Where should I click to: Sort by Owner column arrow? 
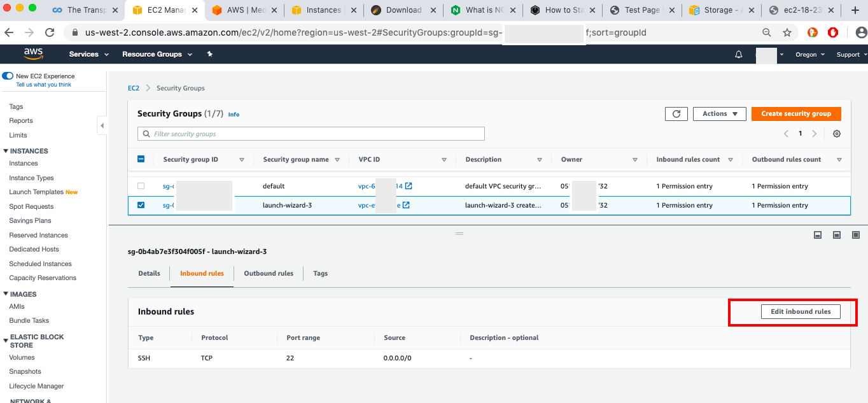click(x=635, y=160)
